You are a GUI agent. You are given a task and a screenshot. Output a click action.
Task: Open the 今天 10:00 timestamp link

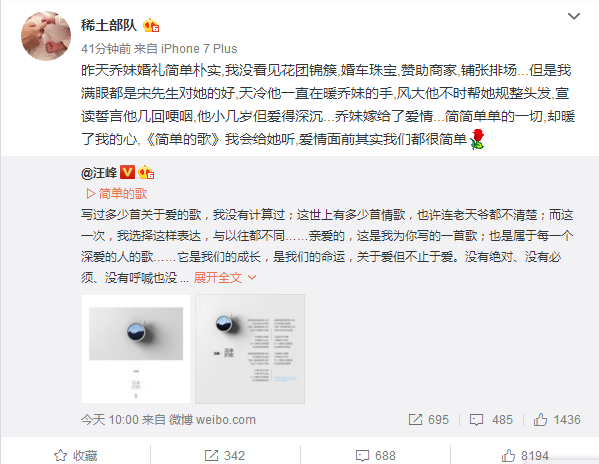tap(109, 420)
